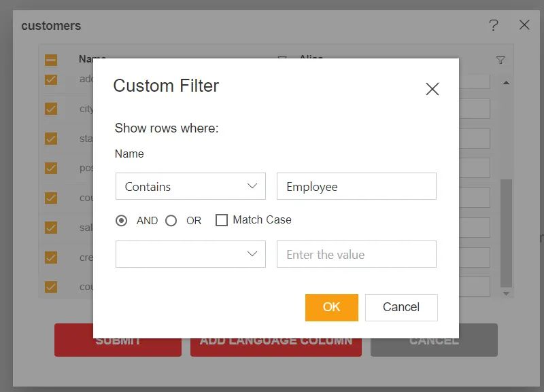Click the scroll up arrow of the column list

(x=505, y=83)
